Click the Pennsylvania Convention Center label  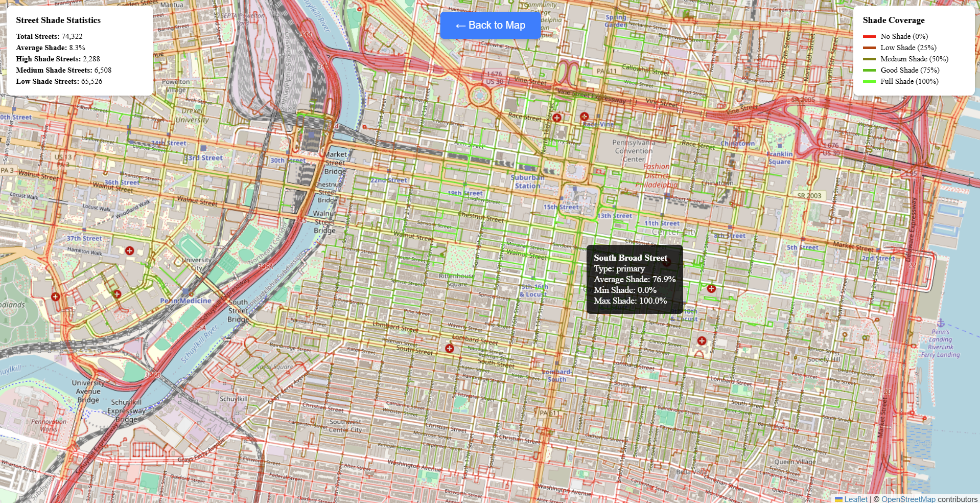(x=634, y=151)
